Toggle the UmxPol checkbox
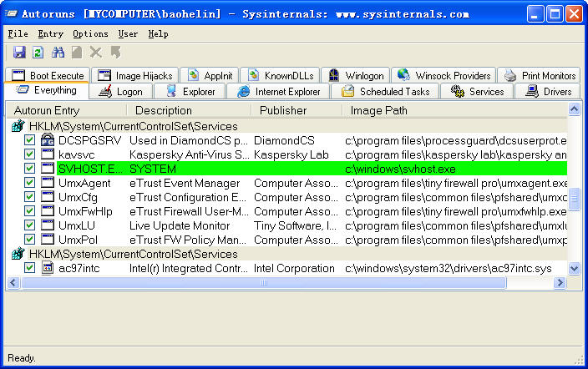588x369 pixels. 29,240
